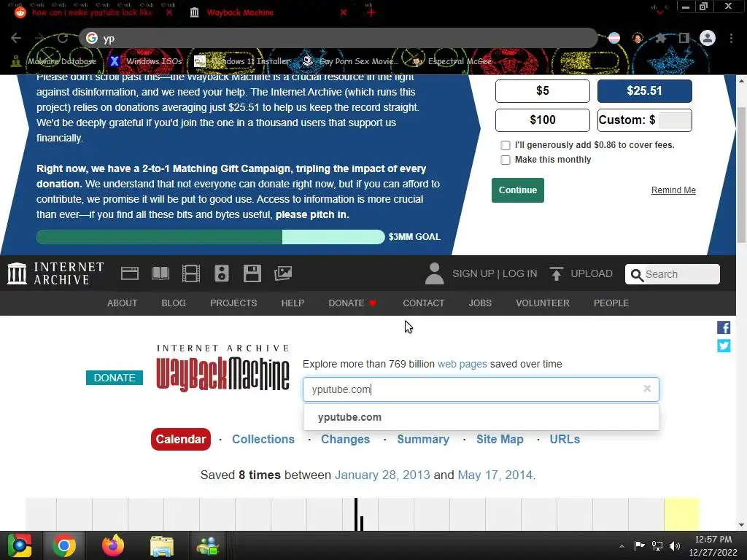
Task: Click the user avatar icon near Sign Up
Action: (434, 273)
